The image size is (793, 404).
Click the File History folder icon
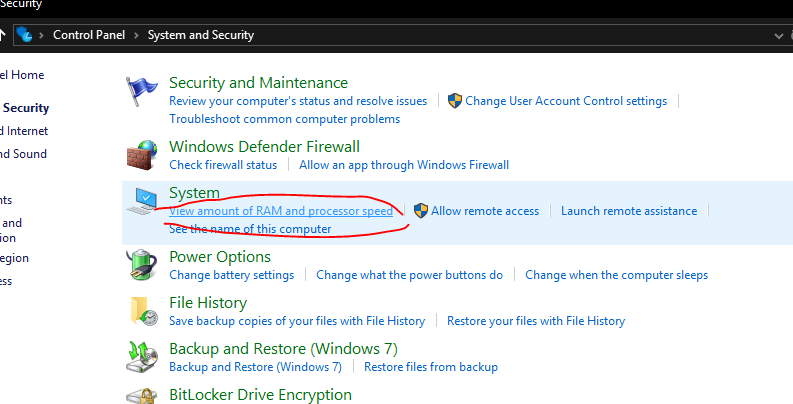click(x=142, y=311)
